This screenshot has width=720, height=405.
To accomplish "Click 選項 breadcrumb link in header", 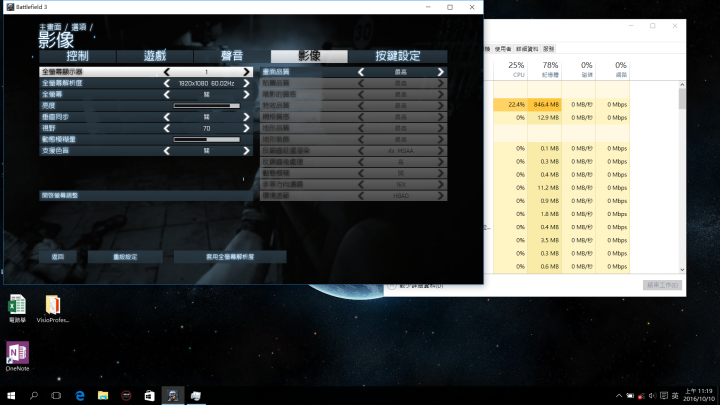I will (79, 27).
